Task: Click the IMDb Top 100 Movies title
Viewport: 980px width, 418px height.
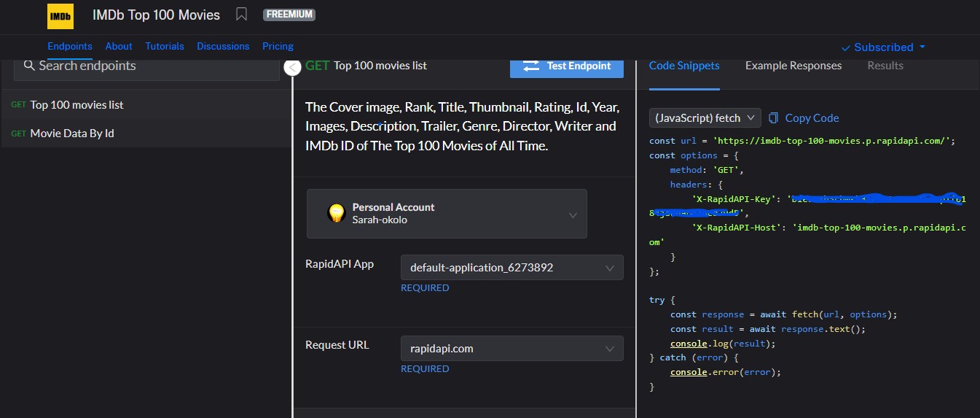Action: click(156, 15)
